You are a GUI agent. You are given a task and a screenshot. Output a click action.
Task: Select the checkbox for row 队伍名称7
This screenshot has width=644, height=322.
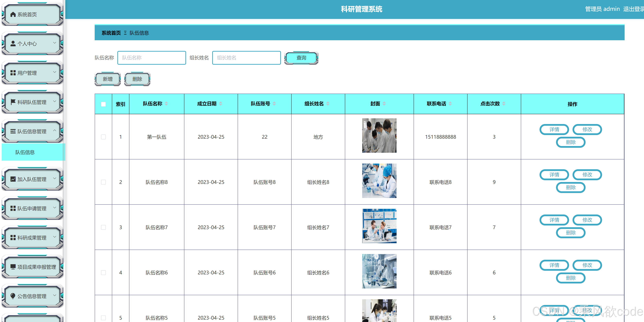pyautogui.click(x=103, y=227)
